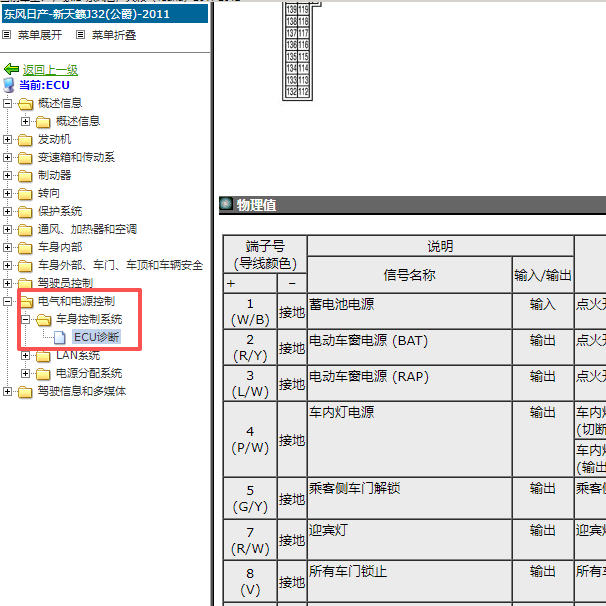
Task: Expand the 电源分配系统 subnode
Action: pos(25,373)
